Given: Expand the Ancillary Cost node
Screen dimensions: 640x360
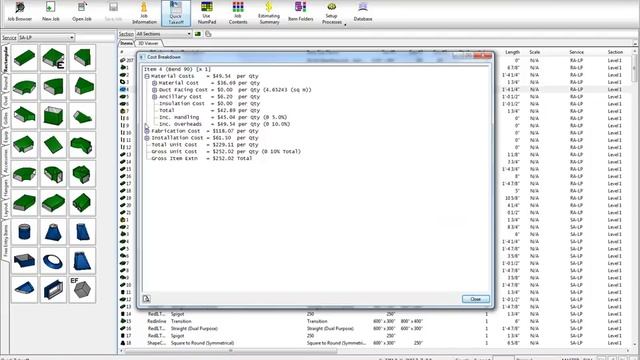Looking at the screenshot, I should pyautogui.click(x=155, y=97).
